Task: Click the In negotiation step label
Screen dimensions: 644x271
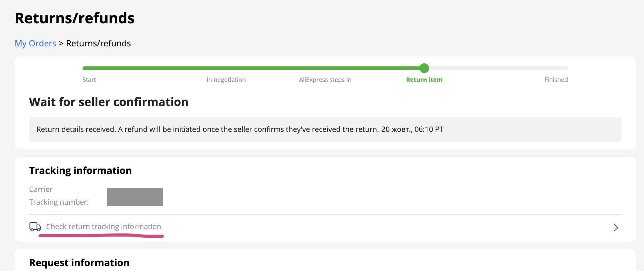Action: [226, 80]
